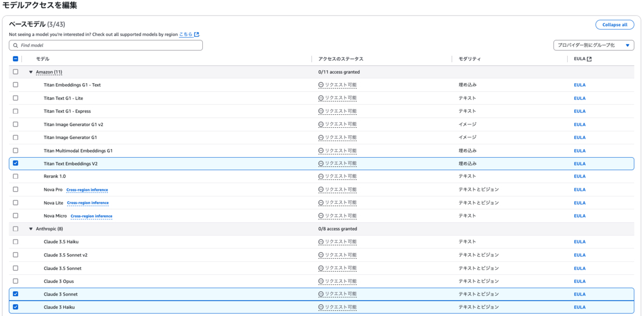Open the EULA link for Claude 3.5 Sonnet v2
The image size is (644, 316).
[580, 255]
